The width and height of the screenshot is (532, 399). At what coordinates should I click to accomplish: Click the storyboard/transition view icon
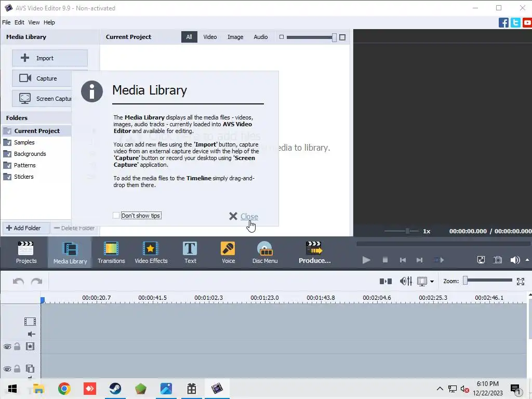(385, 281)
